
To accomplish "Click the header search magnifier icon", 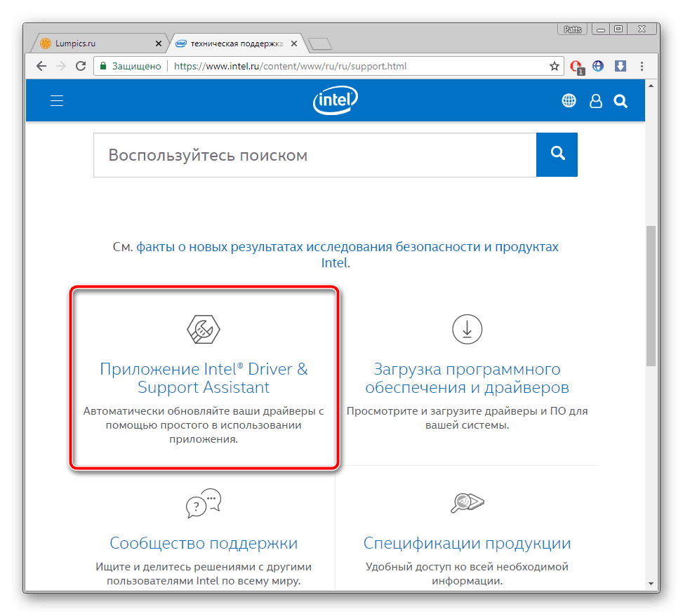I will pos(620,101).
